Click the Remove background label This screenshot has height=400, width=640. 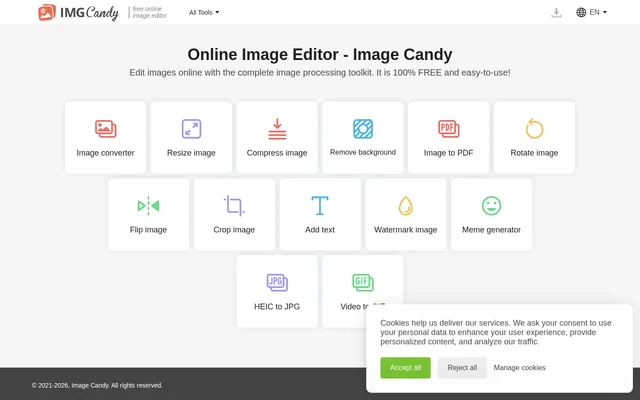pos(362,152)
